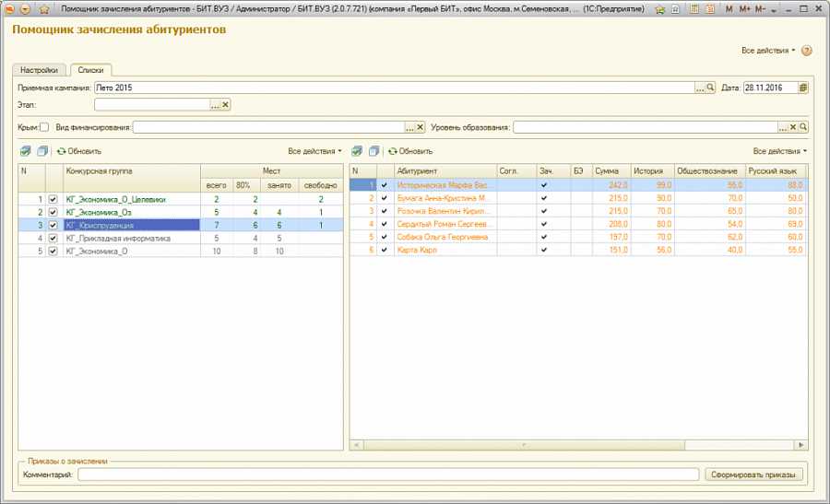Viewport: 830px width, 504px height.
Task: Click the M memory button
Action: coord(729,9)
